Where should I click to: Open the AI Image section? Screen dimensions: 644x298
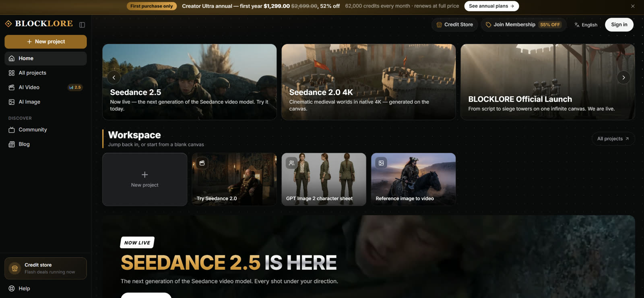pos(45,102)
